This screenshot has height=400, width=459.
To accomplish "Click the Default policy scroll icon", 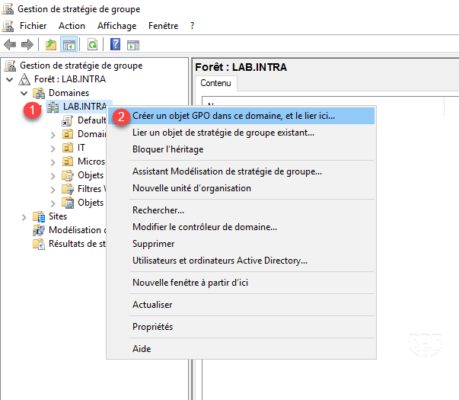I will [67, 121].
